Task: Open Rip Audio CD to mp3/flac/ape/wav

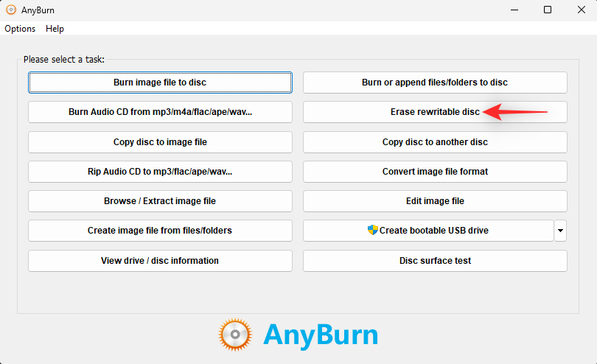Action: click(160, 172)
